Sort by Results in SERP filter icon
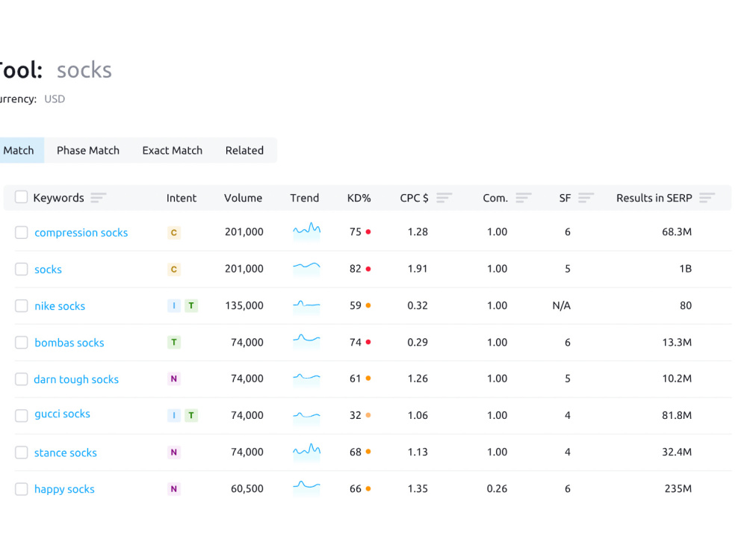 tap(707, 198)
